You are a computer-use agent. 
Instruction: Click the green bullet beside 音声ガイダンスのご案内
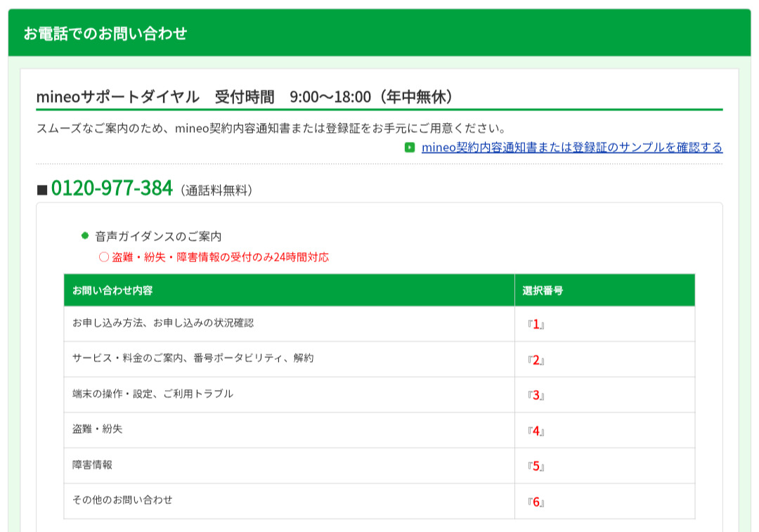pyautogui.click(x=85, y=235)
